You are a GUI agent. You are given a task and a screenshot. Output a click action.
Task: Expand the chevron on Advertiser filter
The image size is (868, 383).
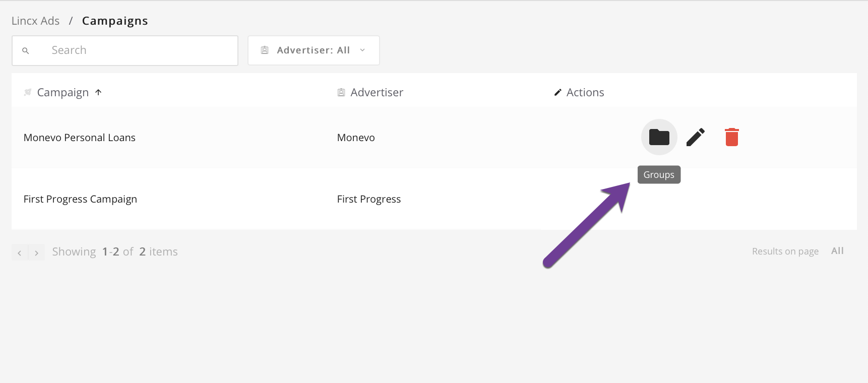[x=362, y=50]
